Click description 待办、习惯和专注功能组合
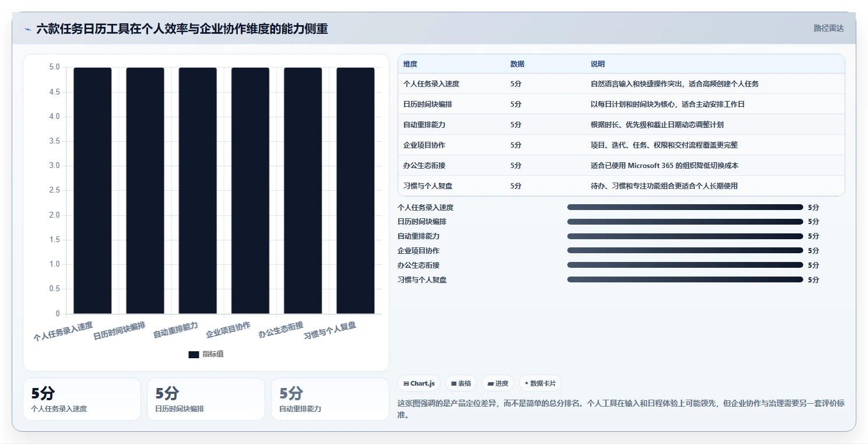 click(664, 186)
